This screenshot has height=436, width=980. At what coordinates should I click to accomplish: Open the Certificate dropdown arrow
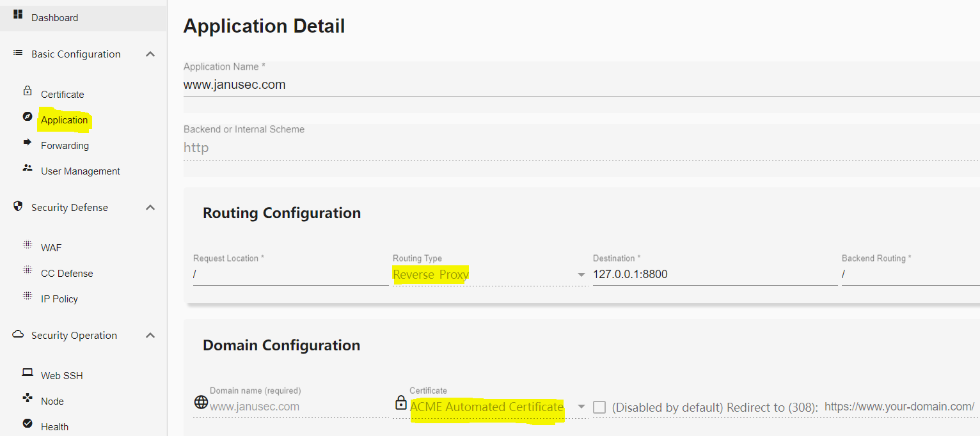point(581,407)
